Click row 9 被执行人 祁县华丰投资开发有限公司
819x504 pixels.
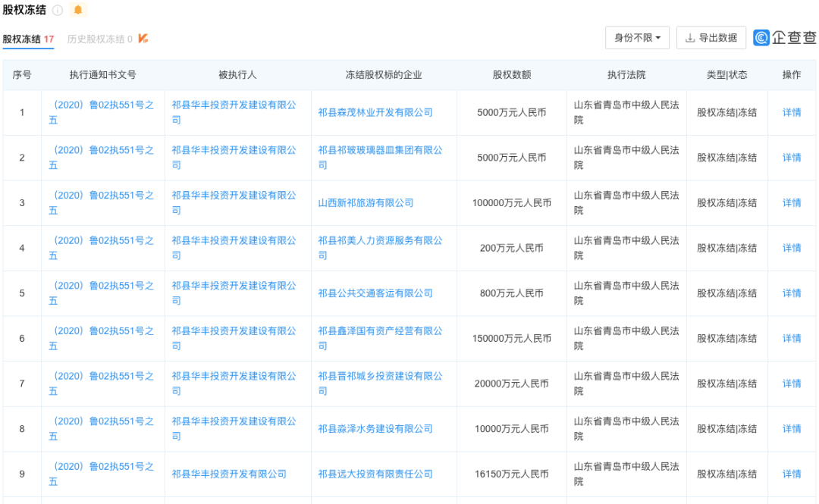229,474
